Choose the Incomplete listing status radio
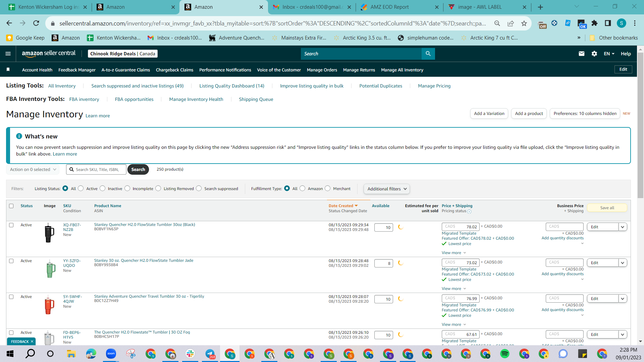This screenshot has width=644, height=362. point(127,188)
